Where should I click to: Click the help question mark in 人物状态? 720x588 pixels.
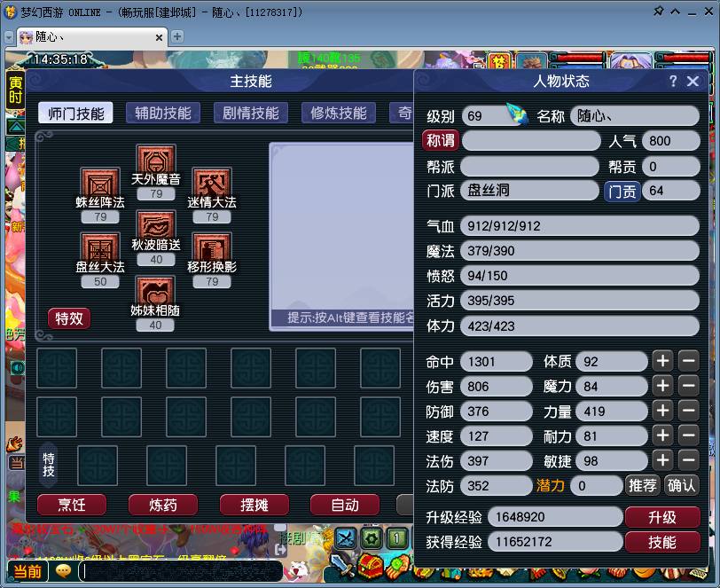pyautogui.click(x=673, y=82)
